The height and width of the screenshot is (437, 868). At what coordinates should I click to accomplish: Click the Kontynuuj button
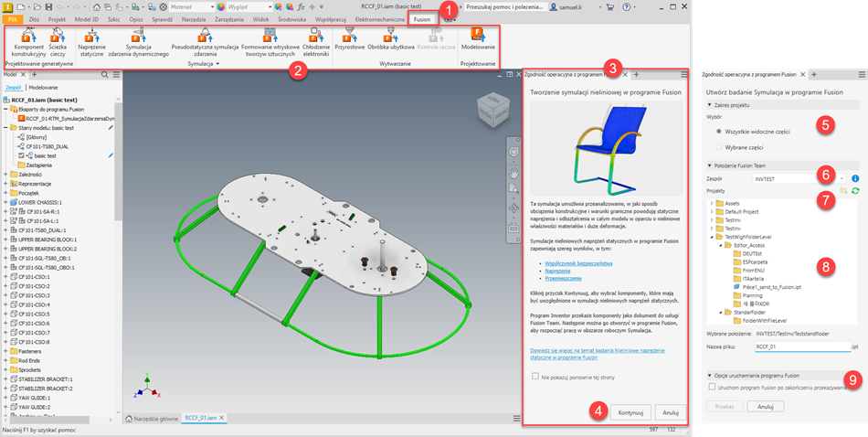pyautogui.click(x=630, y=412)
